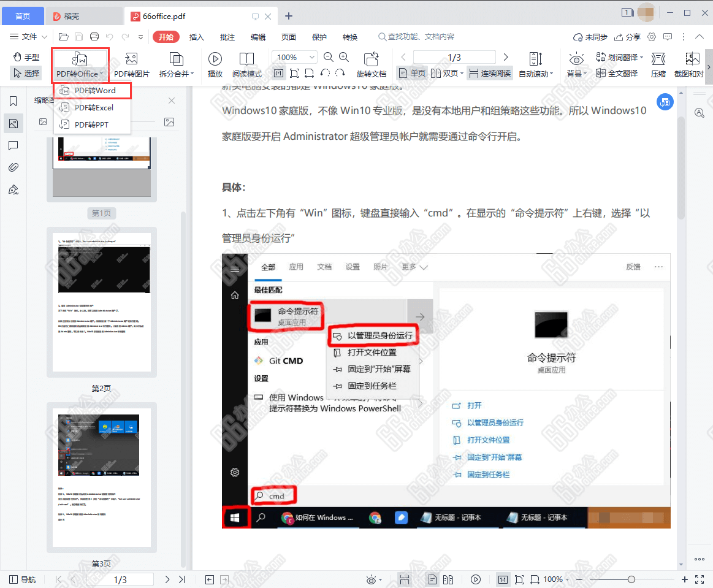Open the 批注 ribbon tab
Screen dimensions: 713x588
(227, 37)
